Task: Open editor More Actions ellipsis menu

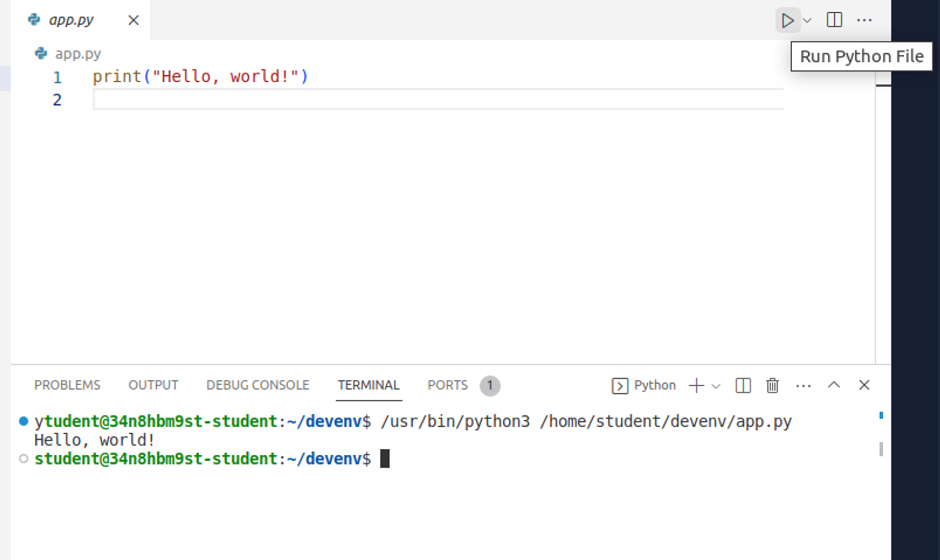Action: [x=864, y=21]
